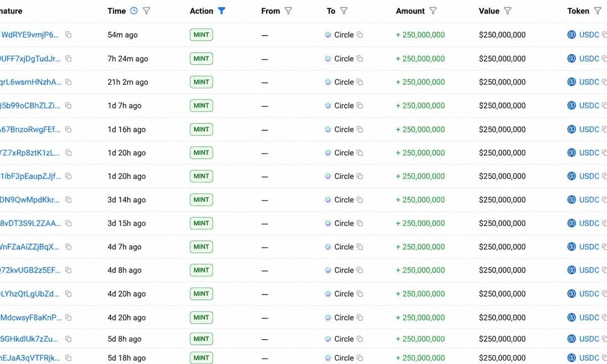
Task: Open USDC token link in 3d 14h ago row
Action: [x=589, y=200]
